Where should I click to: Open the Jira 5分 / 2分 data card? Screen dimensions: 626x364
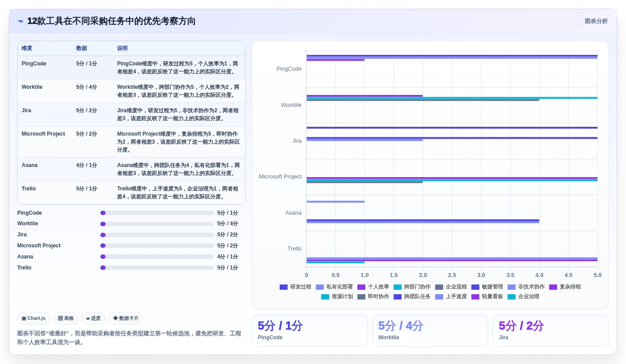tap(550, 330)
